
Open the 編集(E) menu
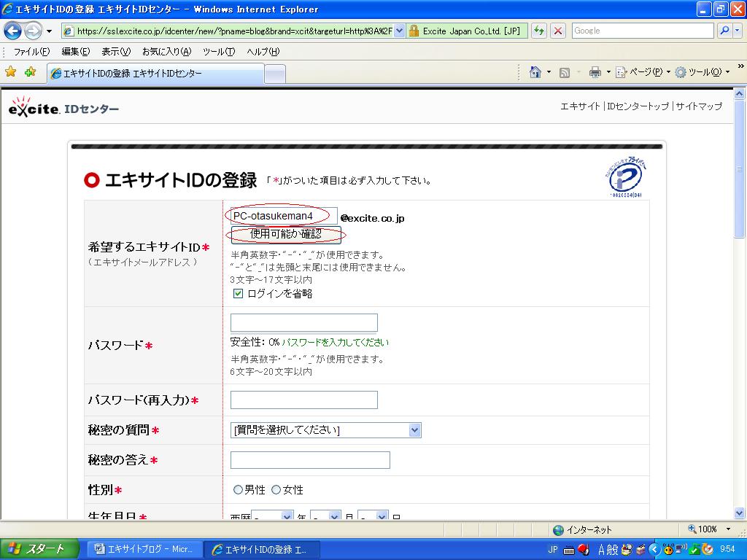coord(75,52)
